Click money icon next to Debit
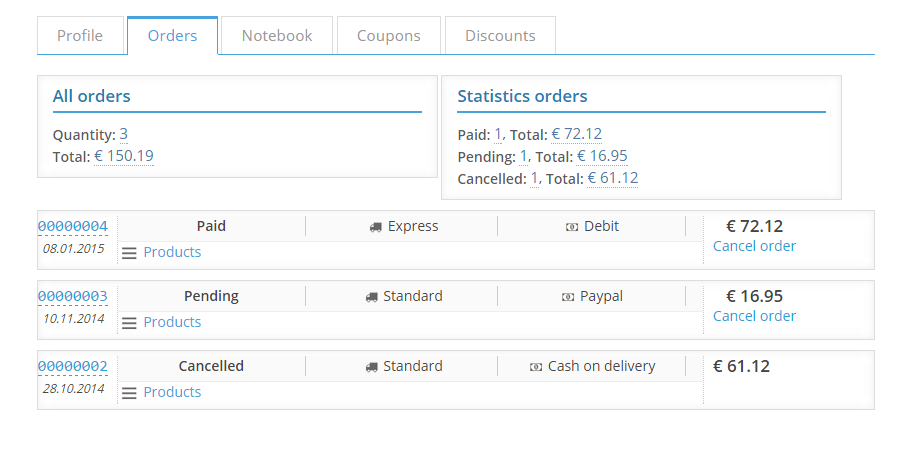Screen dimensions: 904x453 pos(572,227)
